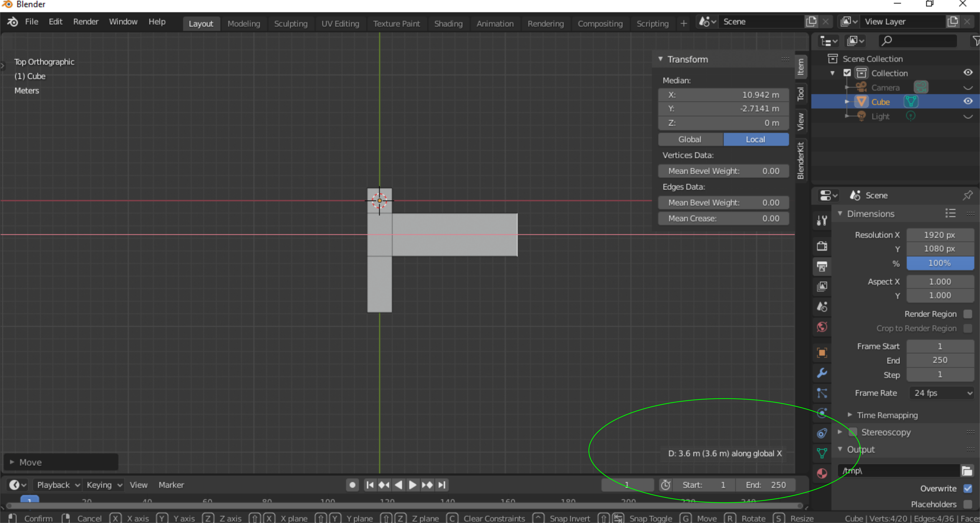The width and height of the screenshot is (980, 523).
Task: Open the Render menu
Action: (86, 22)
